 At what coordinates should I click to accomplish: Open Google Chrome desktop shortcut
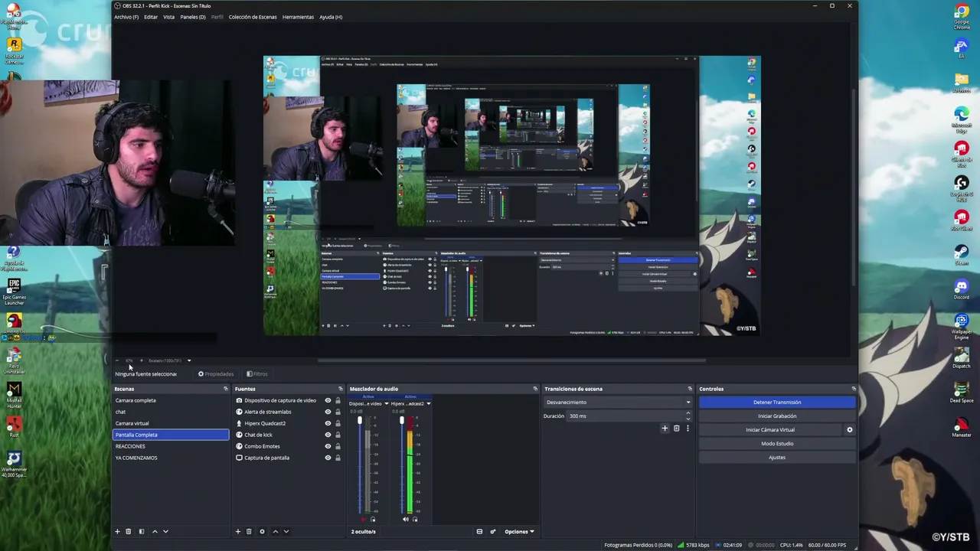point(962,15)
